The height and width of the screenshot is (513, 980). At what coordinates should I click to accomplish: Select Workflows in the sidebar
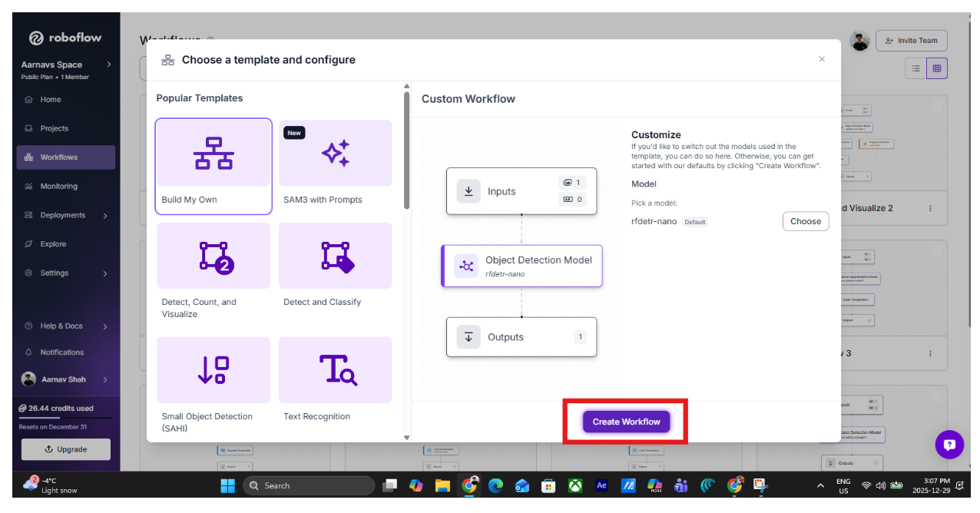[x=66, y=157]
